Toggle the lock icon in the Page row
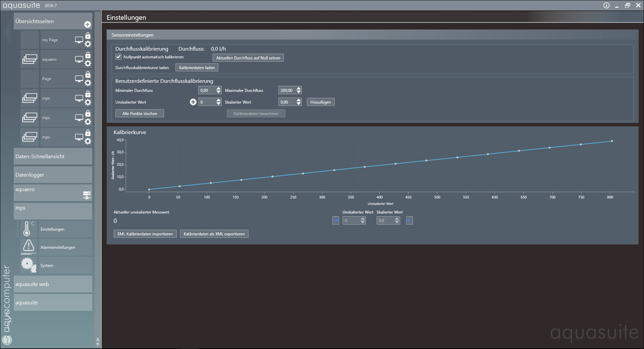Image resolution: width=644 pixels, height=349 pixels. pos(88,75)
